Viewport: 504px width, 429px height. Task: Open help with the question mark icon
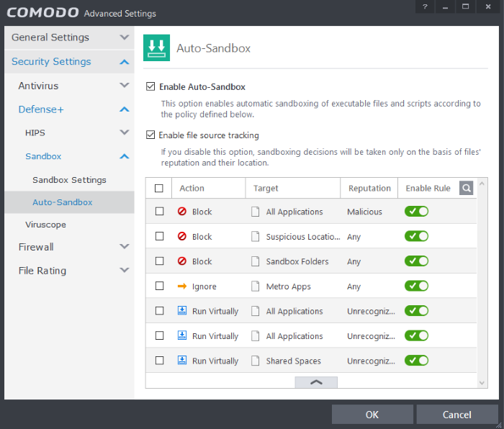coord(425,6)
